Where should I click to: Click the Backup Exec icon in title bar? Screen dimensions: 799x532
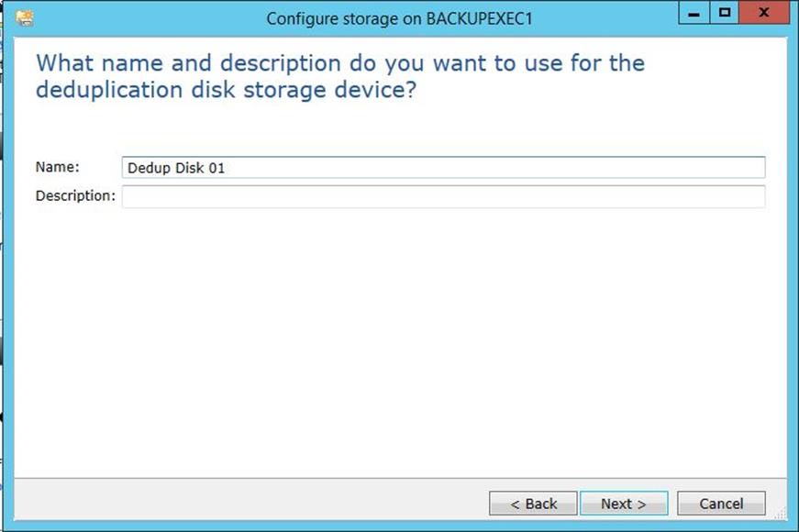pyautogui.click(x=24, y=18)
